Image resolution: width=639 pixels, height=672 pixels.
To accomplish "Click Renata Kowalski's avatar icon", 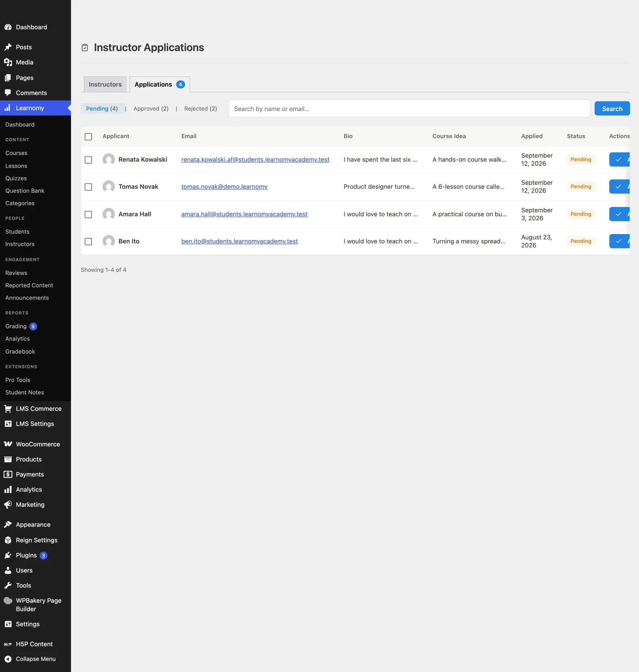I will pyautogui.click(x=109, y=159).
